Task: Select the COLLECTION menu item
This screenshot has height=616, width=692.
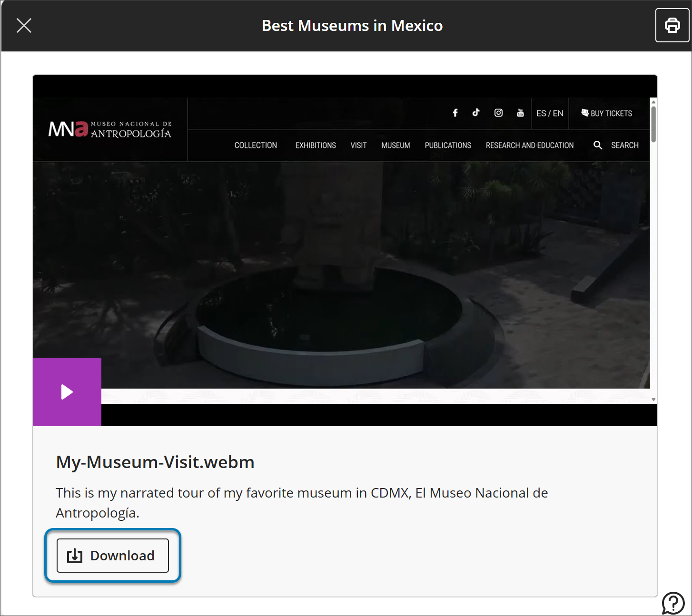Action: 256,145
